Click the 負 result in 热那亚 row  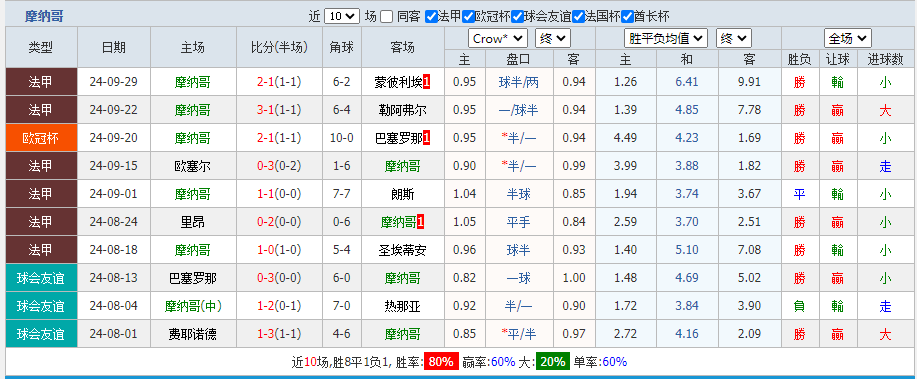[x=799, y=305]
